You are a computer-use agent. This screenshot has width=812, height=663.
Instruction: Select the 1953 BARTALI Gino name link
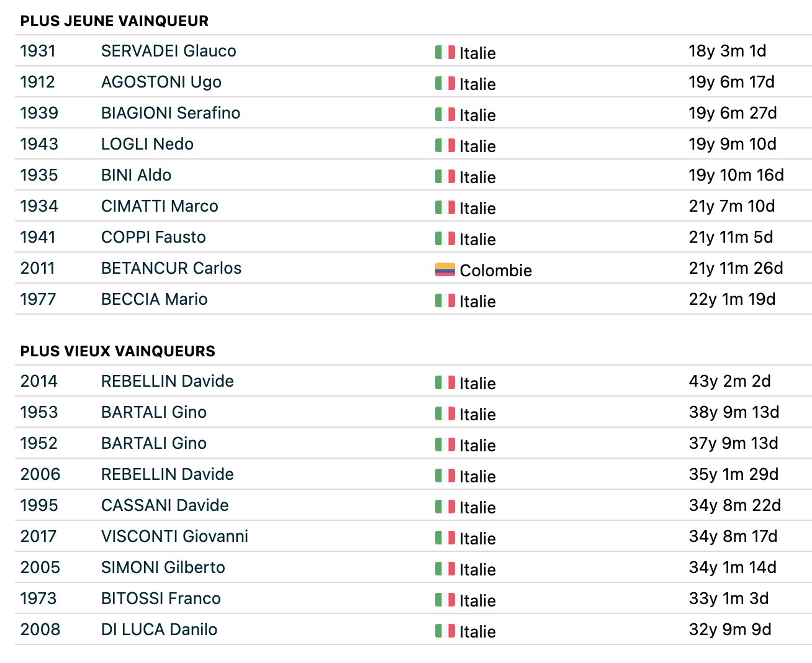[153, 412]
